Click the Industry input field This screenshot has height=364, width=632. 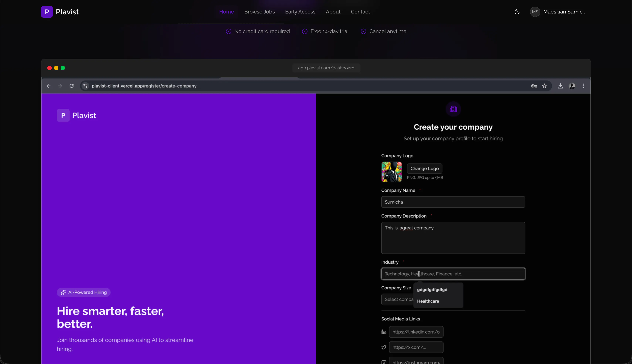point(453,274)
